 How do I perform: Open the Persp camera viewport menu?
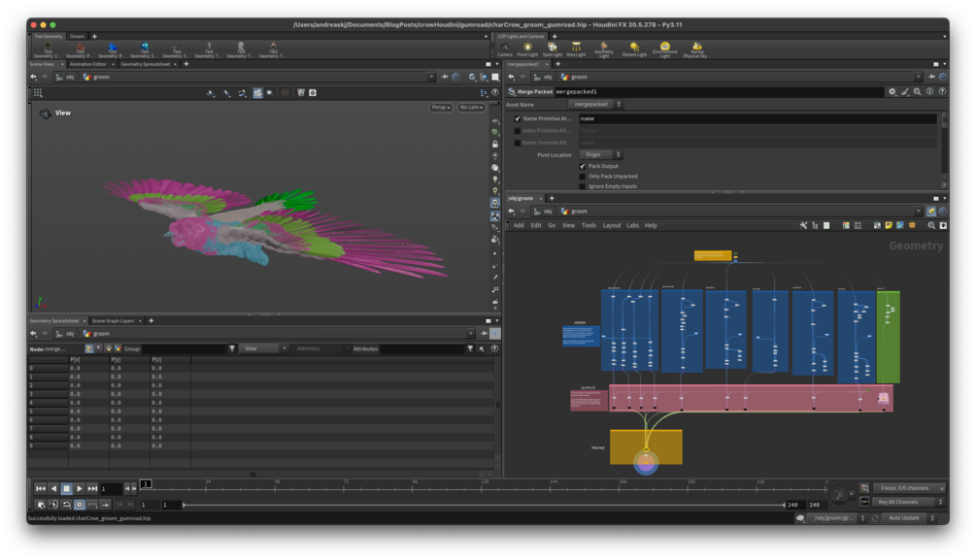(x=441, y=108)
